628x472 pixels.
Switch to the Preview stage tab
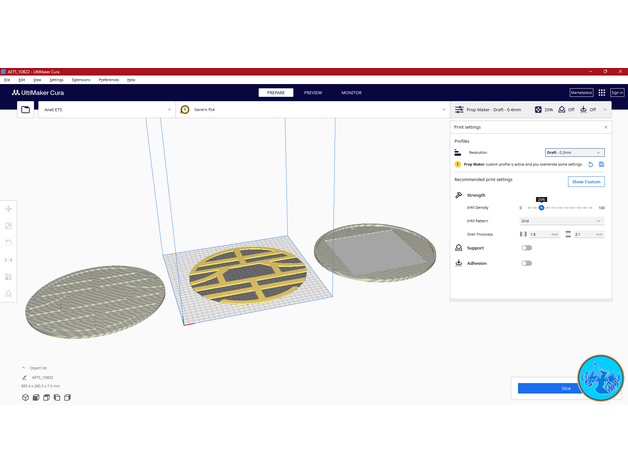[313, 92]
